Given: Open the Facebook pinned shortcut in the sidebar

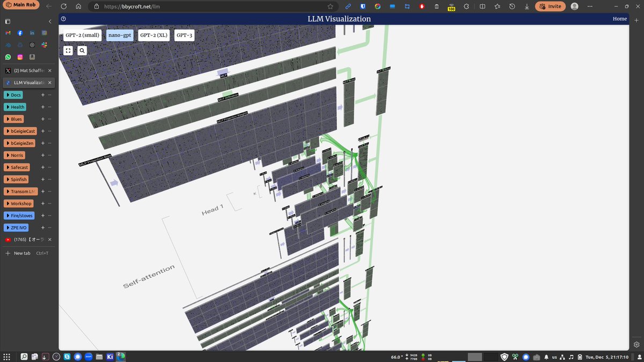Looking at the screenshot, I should click(20, 33).
